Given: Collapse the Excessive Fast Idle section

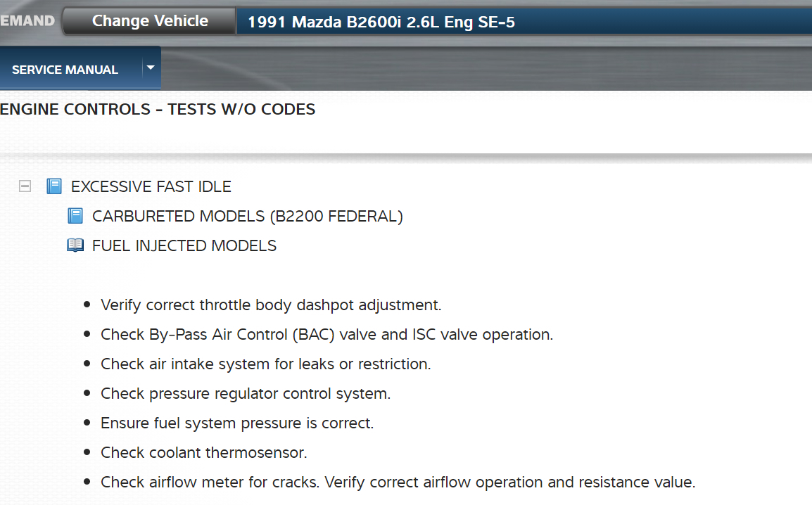Looking at the screenshot, I should pos(25,186).
